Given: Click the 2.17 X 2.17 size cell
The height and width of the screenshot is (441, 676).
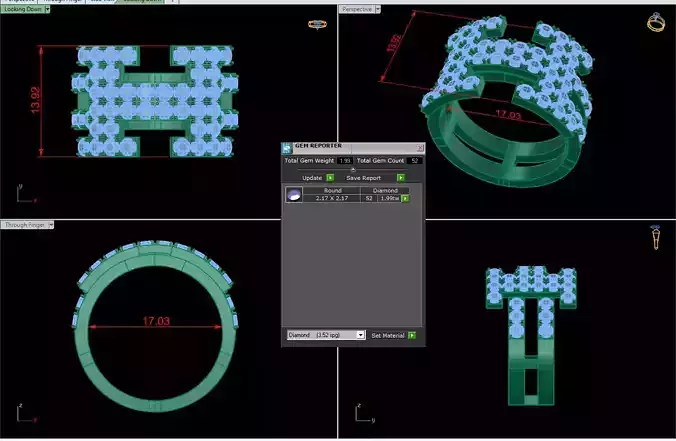Looking at the screenshot, I should [332, 198].
